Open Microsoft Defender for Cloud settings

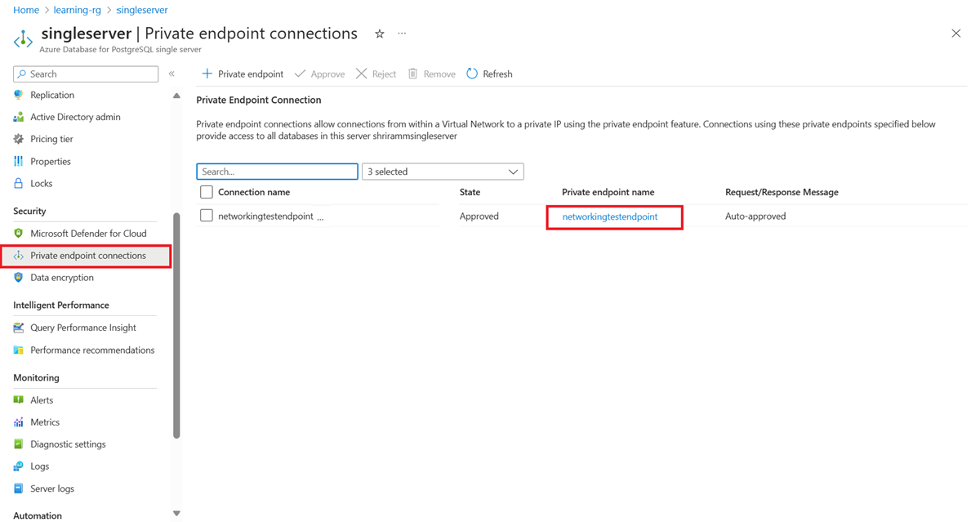pos(84,233)
